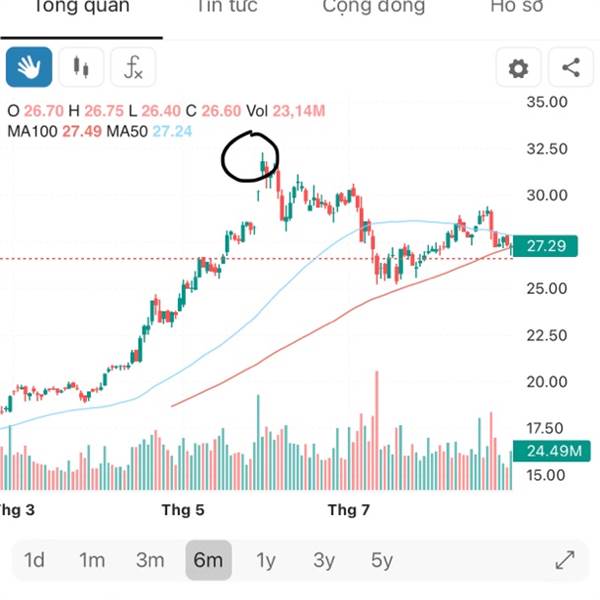
Task: Select the 6m time range
Action: (x=208, y=560)
